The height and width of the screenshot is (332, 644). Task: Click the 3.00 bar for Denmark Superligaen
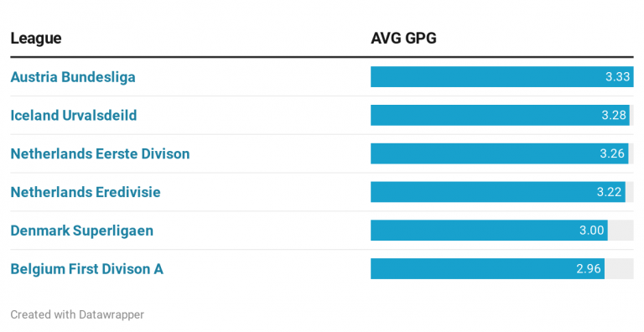[x=489, y=231]
